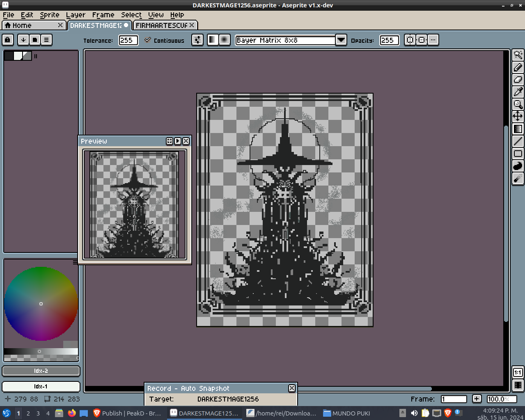
Task: Click the 1:1 zoom reset button
Action: point(518,372)
